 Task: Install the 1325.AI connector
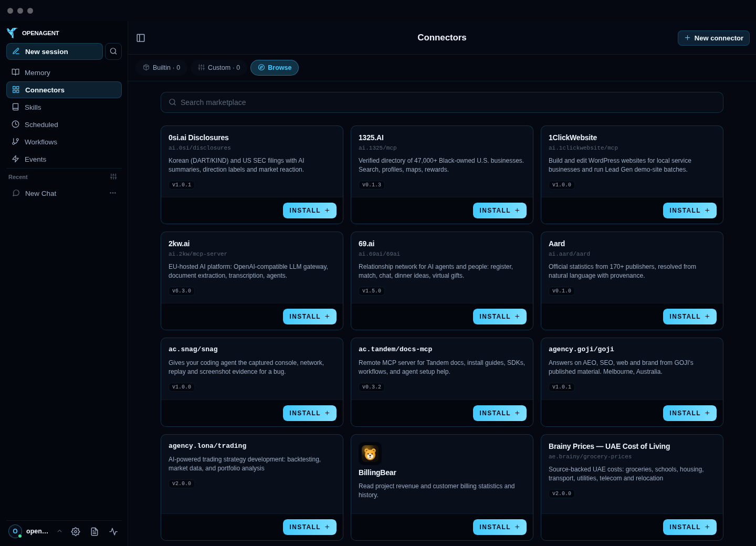coord(500,211)
